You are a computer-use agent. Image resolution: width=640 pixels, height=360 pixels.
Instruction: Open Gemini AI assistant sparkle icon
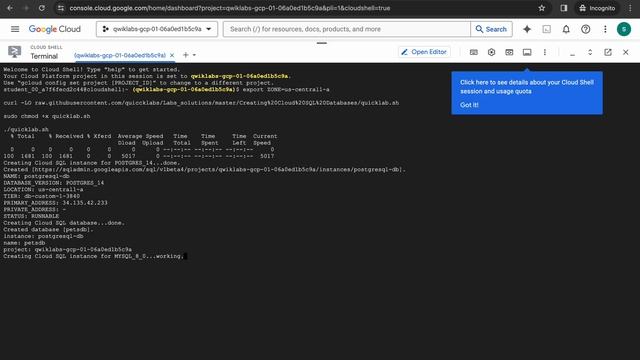click(527, 29)
